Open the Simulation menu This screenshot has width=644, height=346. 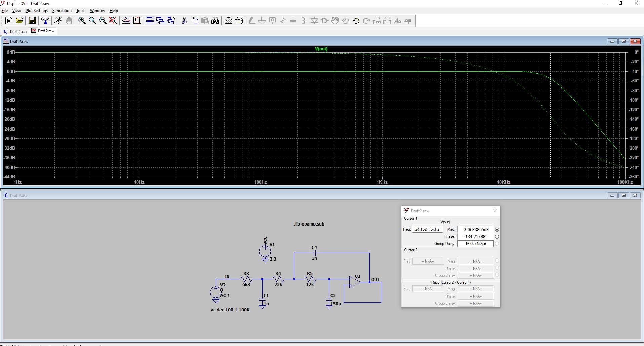click(x=62, y=11)
